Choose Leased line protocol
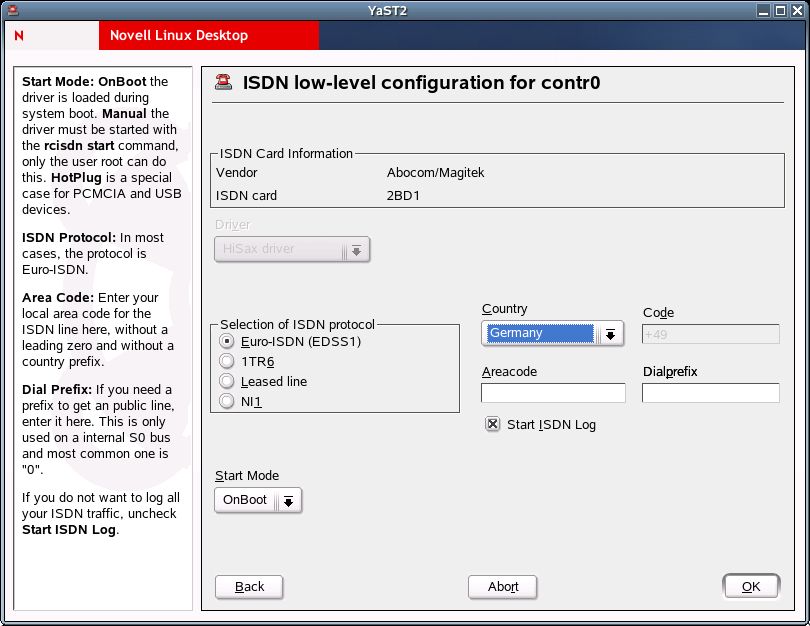This screenshot has height=626, width=810. (x=226, y=381)
